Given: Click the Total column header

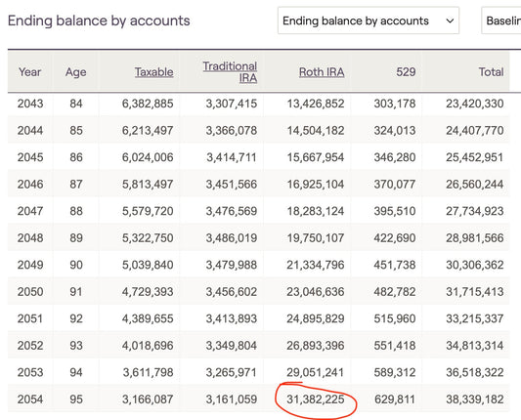Looking at the screenshot, I should 491,72.
